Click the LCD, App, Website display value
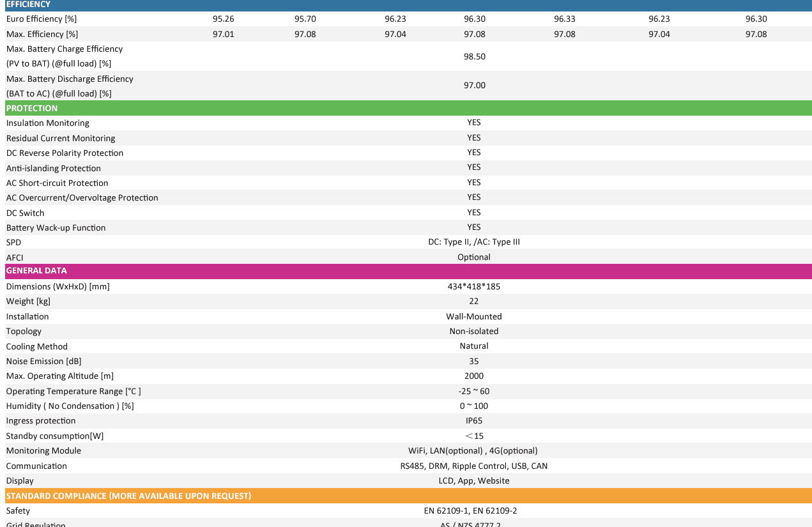The width and height of the screenshot is (812, 527). click(x=474, y=480)
